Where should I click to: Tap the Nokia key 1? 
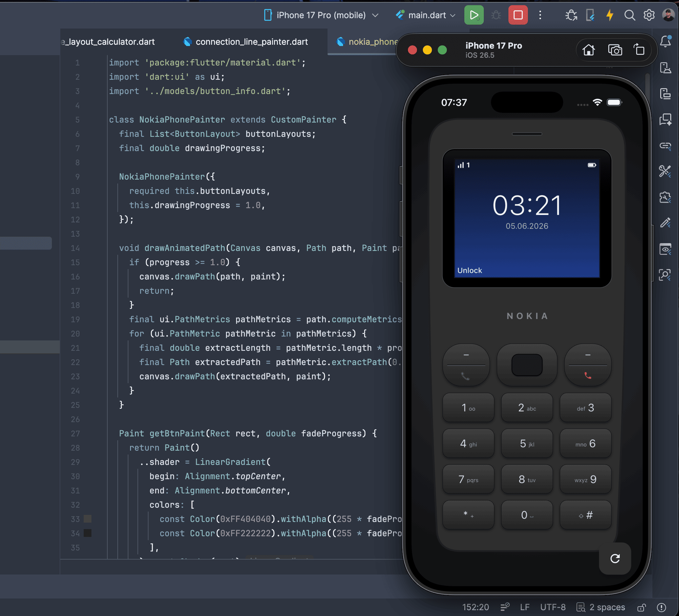coord(468,408)
